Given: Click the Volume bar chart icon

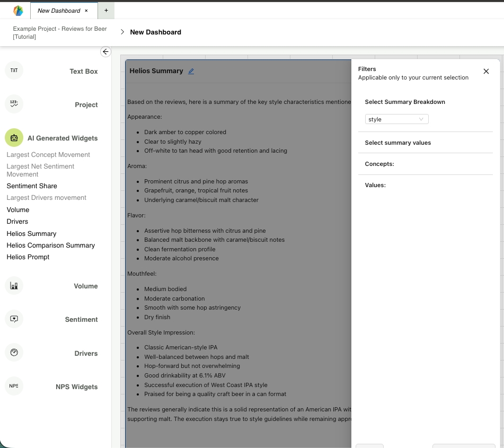Looking at the screenshot, I should [x=14, y=286].
